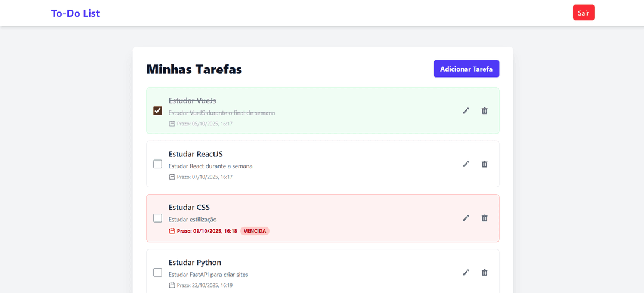Viewport: 644px width, 293px height.
Task: Click description 'Estudar estilização'
Action: click(193, 220)
